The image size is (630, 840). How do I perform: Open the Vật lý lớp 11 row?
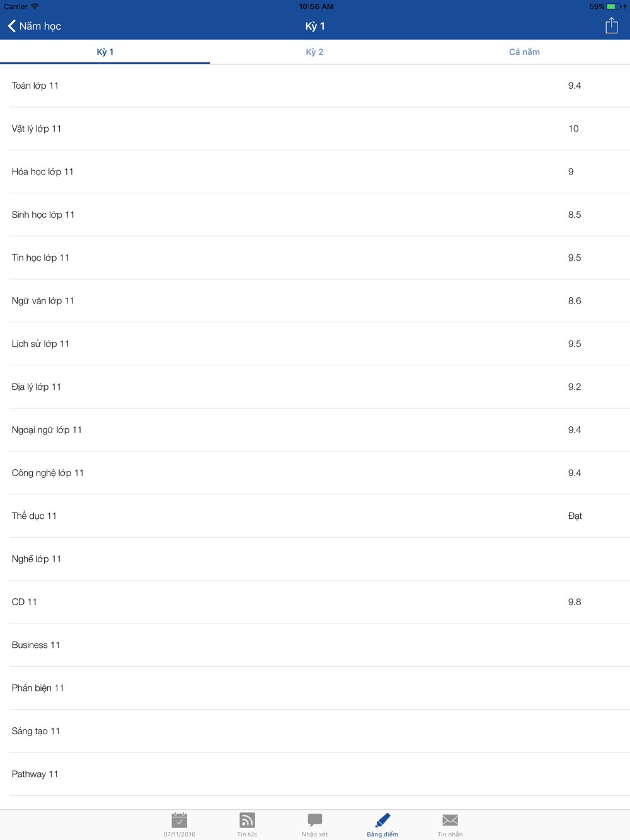point(315,128)
